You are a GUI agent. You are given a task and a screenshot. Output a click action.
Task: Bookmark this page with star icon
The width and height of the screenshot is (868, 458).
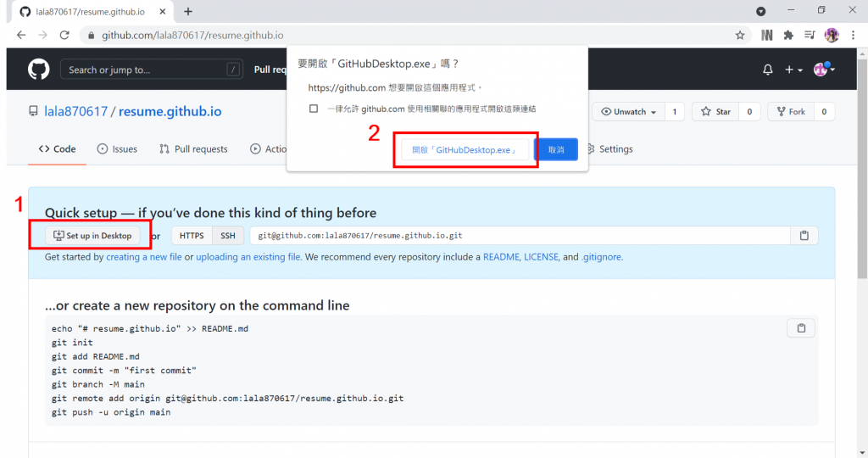740,36
